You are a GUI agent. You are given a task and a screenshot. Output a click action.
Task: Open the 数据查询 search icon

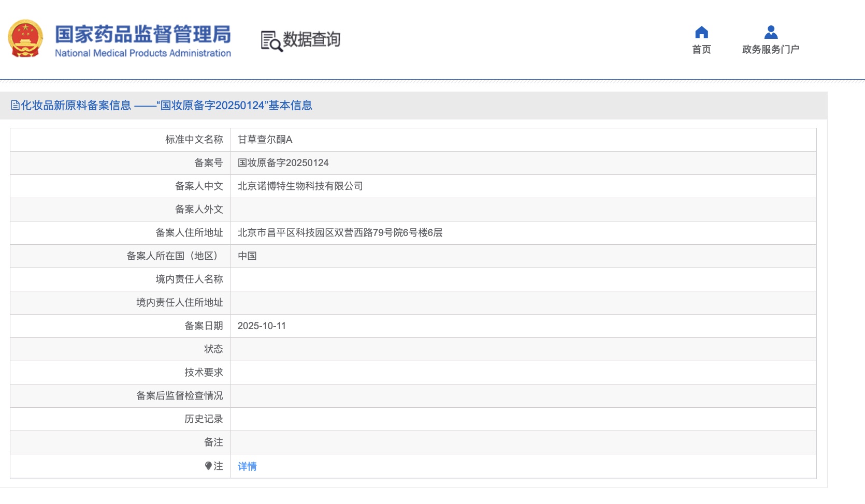coord(271,41)
